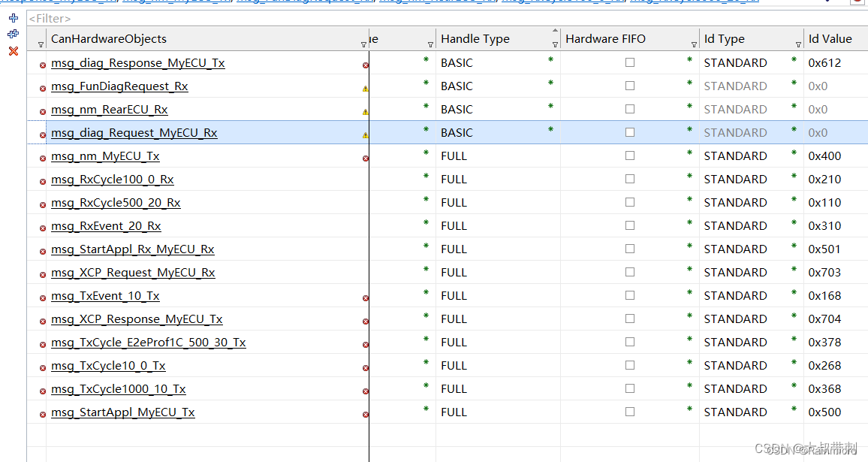
Task: Click error icon before msg_XCP_Request_MyECU_Rx
Action: pos(43,275)
